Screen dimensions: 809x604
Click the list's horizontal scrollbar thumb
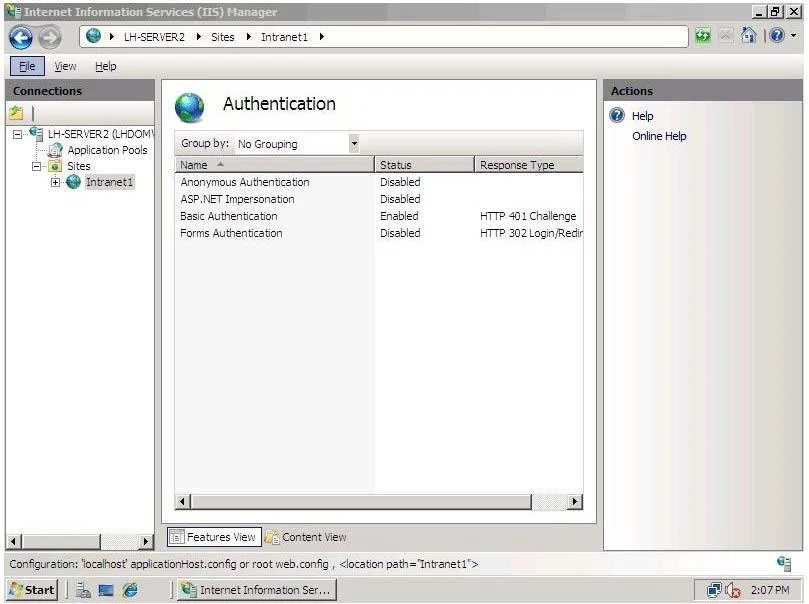point(361,501)
